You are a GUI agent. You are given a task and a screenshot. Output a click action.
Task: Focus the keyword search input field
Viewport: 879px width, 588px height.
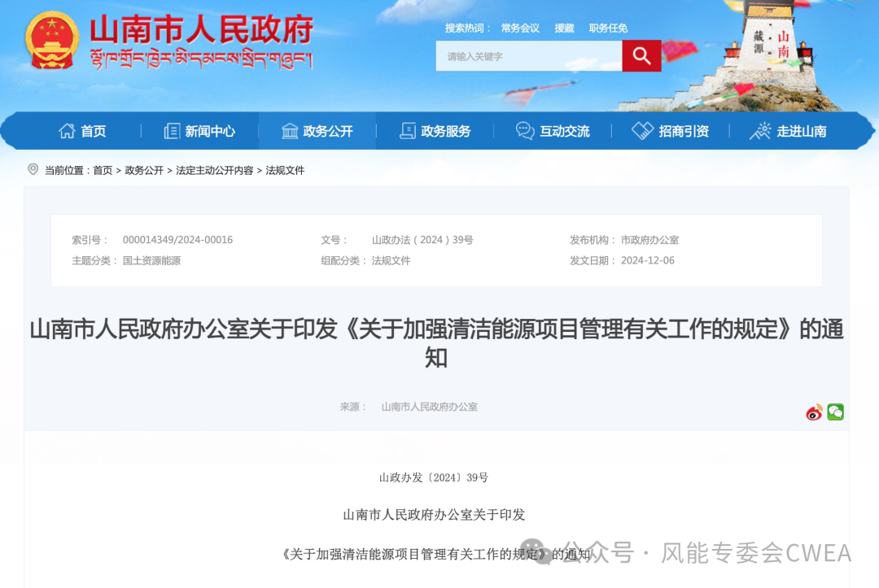(529, 56)
